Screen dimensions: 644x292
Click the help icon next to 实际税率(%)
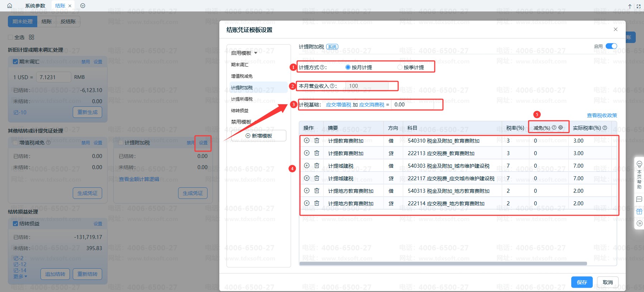click(x=605, y=128)
